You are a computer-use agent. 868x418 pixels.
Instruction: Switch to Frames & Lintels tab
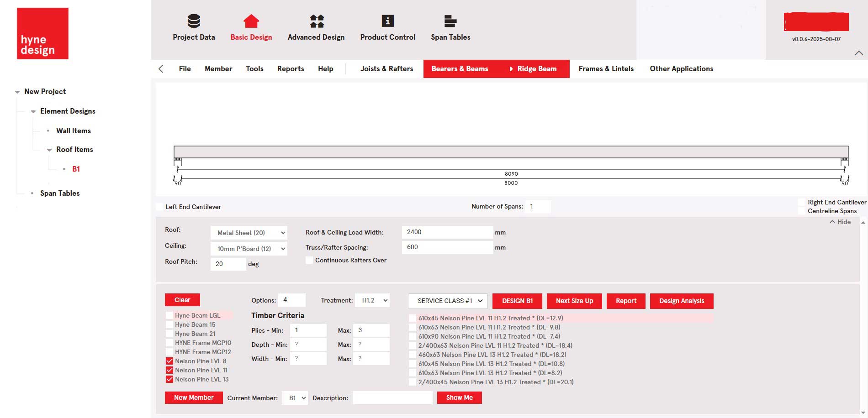click(x=606, y=69)
